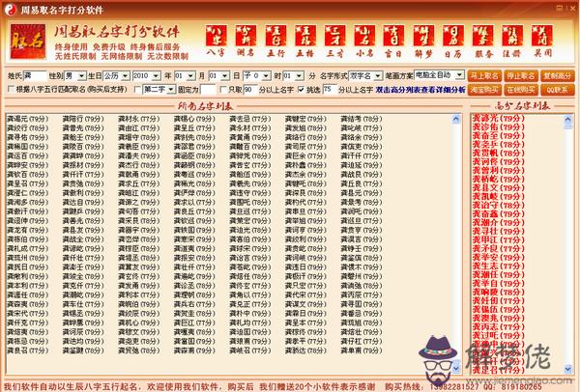Click the 在线购买 button

tap(521, 90)
